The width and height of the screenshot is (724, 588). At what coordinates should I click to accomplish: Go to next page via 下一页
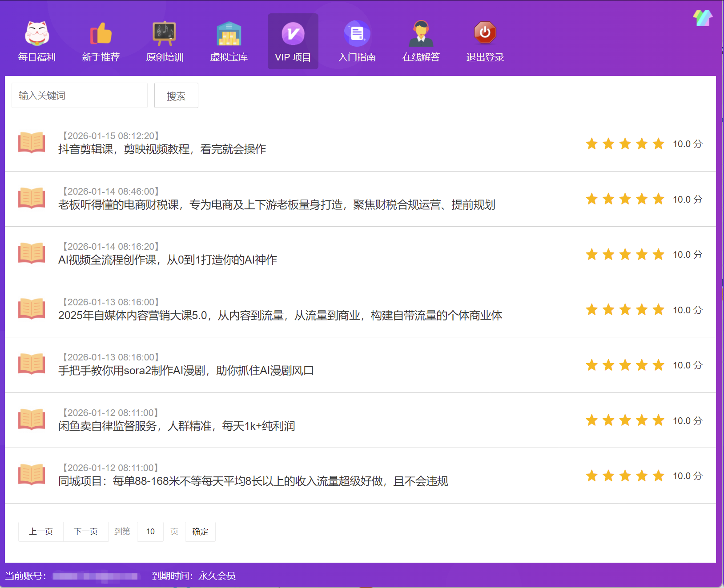85,532
